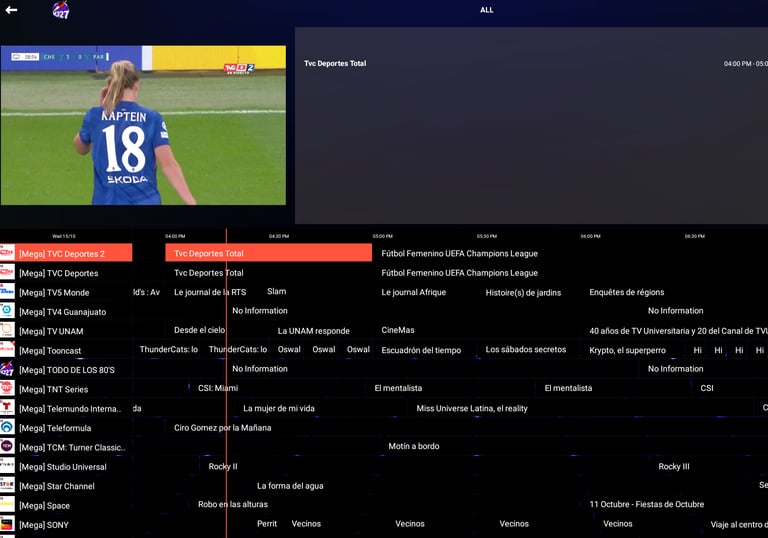
Task: Select Motín a bordo program
Action: point(413,446)
